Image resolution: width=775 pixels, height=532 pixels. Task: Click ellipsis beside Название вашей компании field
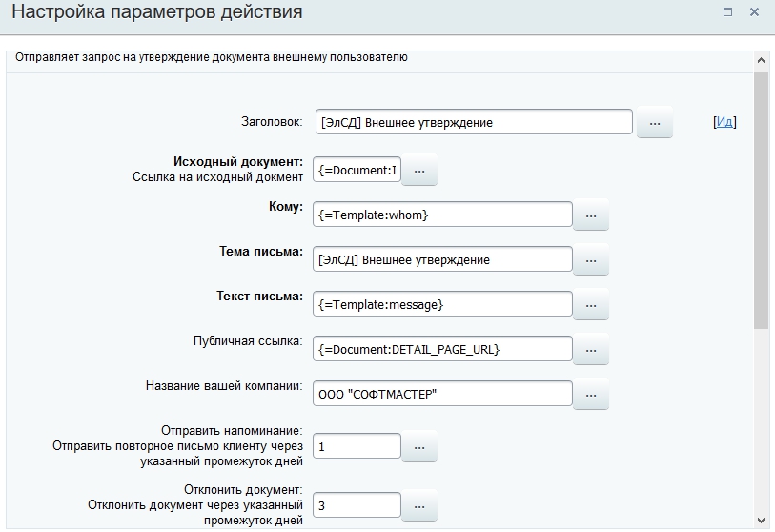pos(590,395)
